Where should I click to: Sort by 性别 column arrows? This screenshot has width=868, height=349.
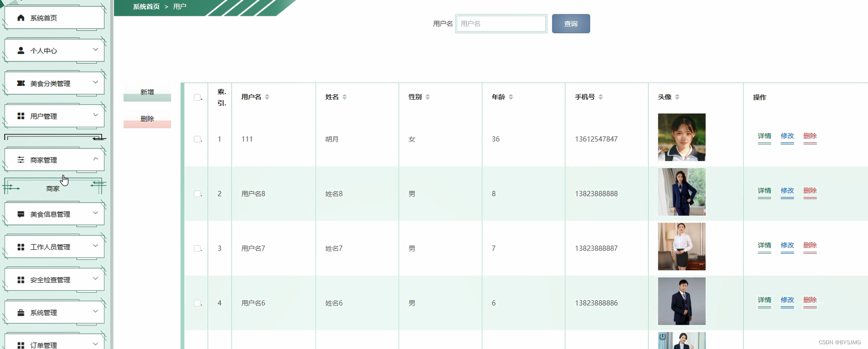(428, 97)
